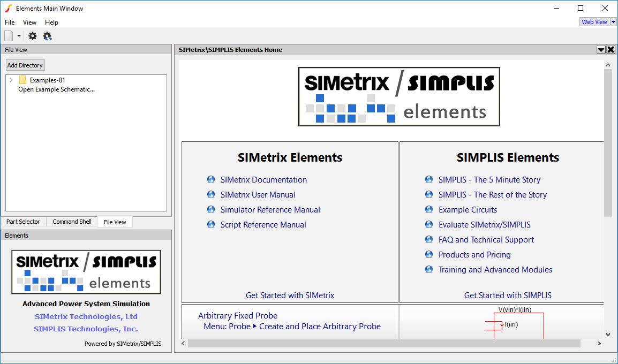Click Open Example Schematic... entry
The width and height of the screenshot is (618, 364).
56,89
